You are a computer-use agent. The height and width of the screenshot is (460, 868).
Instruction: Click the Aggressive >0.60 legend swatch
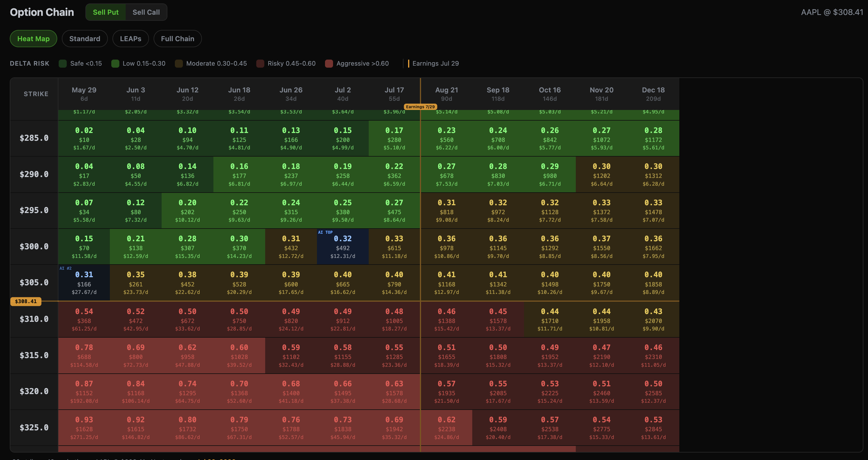329,63
